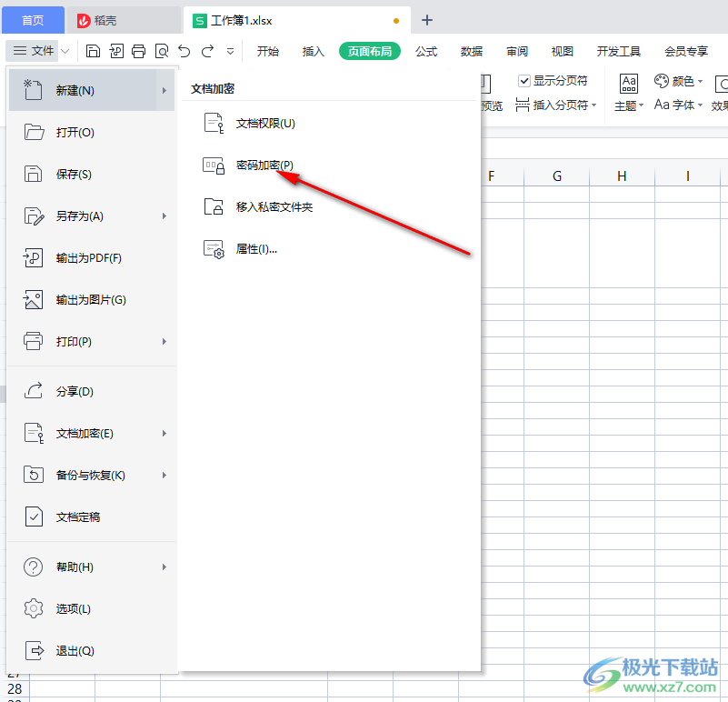Click the print preview magnifier icon
This screenshot has width=728, height=702.
point(162,51)
